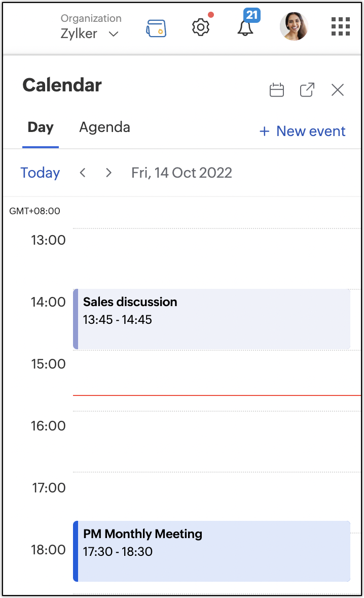Click the small calendar icon beside the title

pyautogui.click(x=277, y=90)
